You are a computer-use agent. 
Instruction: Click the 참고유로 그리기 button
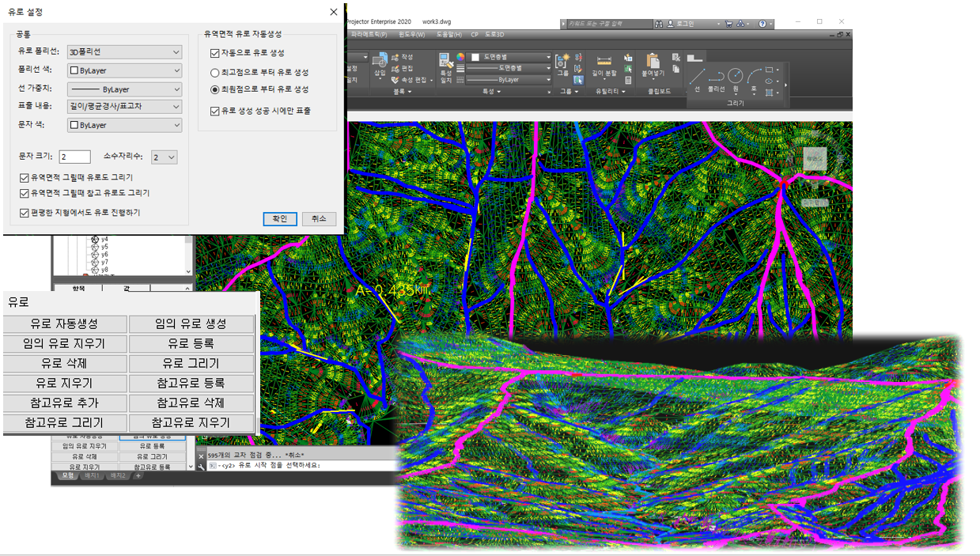(65, 423)
